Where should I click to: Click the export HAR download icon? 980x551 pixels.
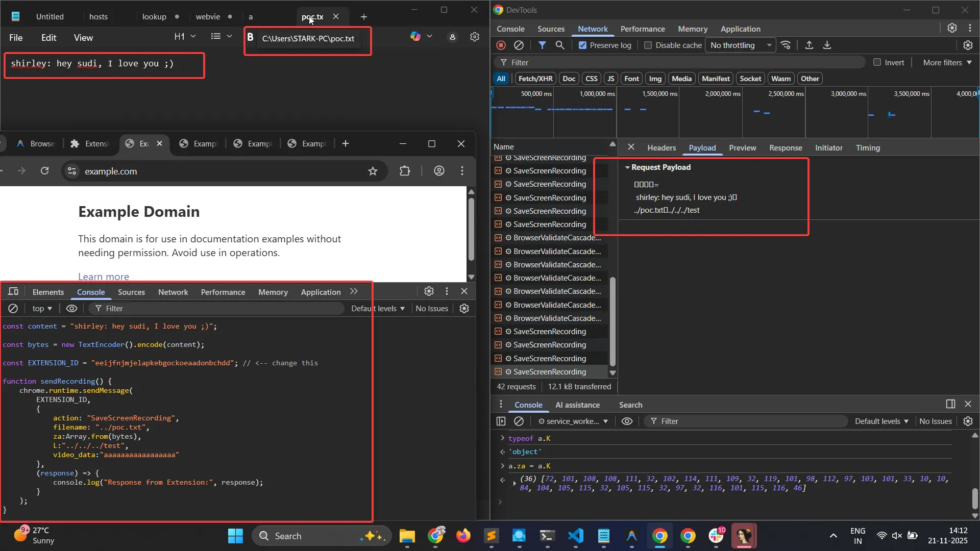click(x=827, y=45)
